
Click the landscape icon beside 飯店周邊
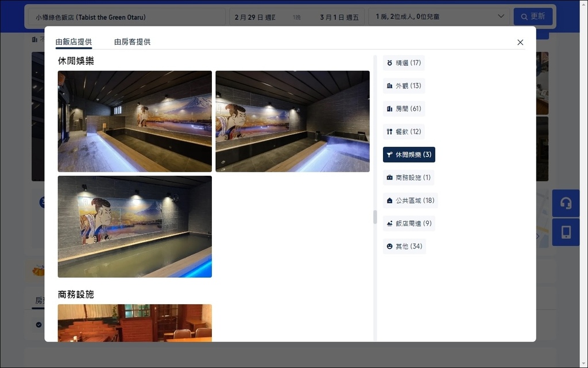pyautogui.click(x=390, y=223)
